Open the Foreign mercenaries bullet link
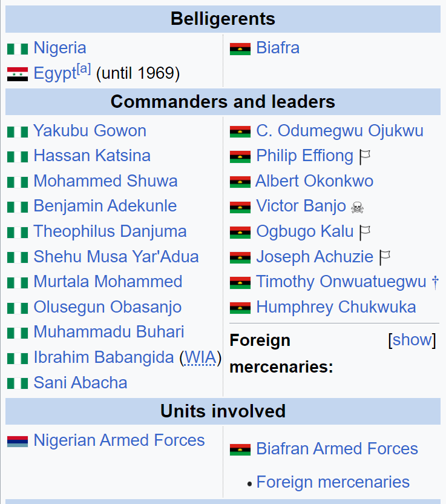This screenshot has width=446, height=504. [x=333, y=482]
